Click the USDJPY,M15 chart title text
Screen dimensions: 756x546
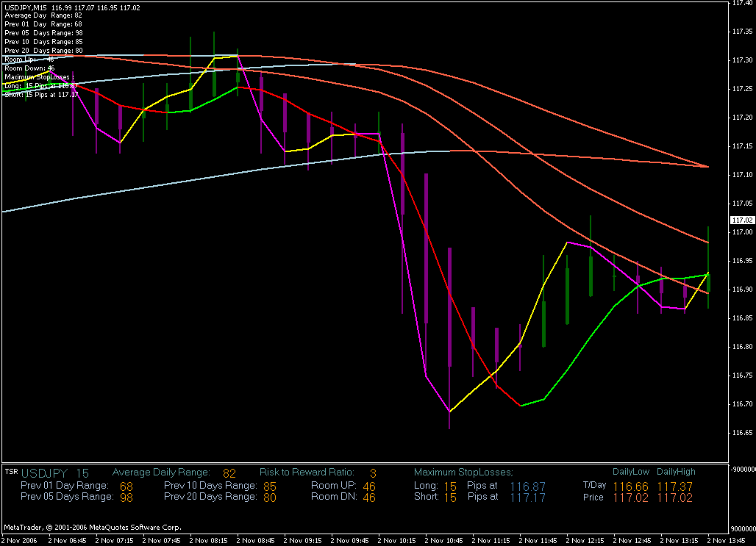click(x=24, y=7)
